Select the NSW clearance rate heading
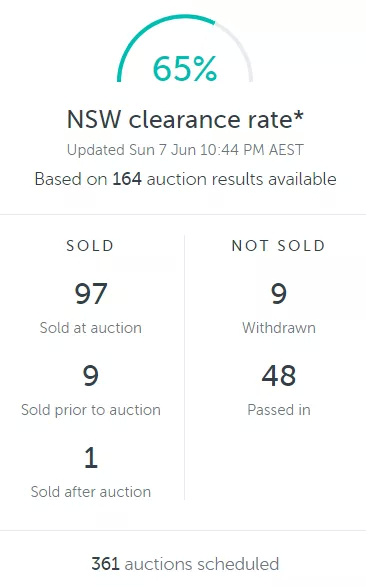The image size is (366, 587). coord(185,119)
